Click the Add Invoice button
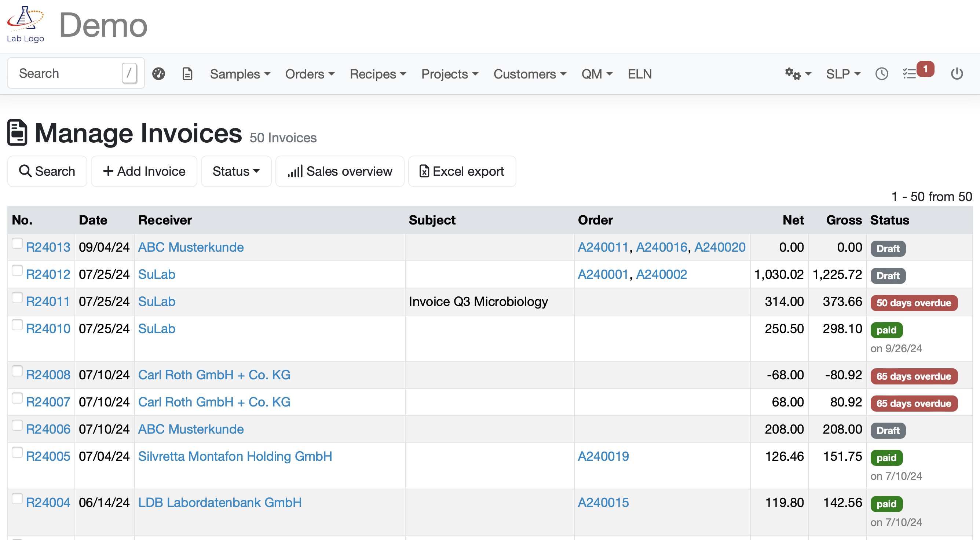The height and width of the screenshot is (540, 980). point(144,171)
